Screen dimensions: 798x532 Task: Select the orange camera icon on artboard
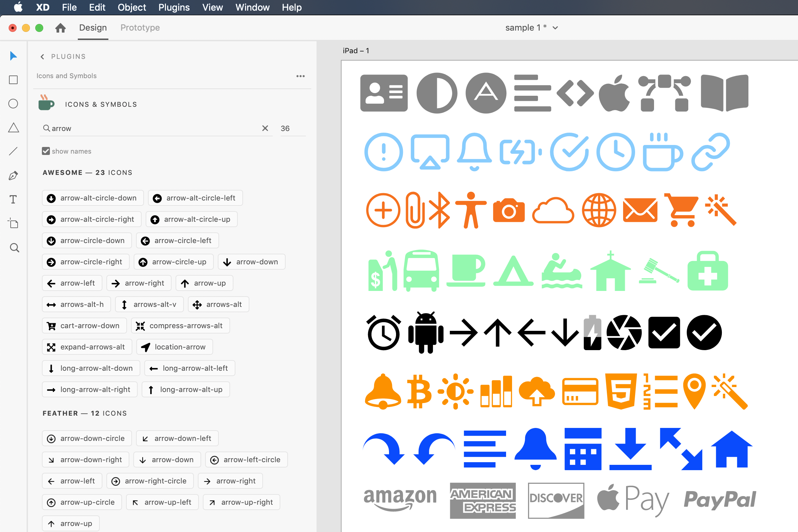509,210
